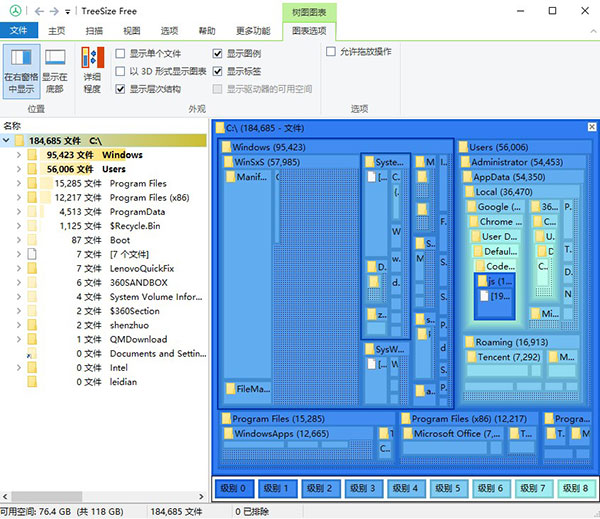Enable 以 3D 形式显示图表 checkbox
600x519 pixels.
pos(120,71)
